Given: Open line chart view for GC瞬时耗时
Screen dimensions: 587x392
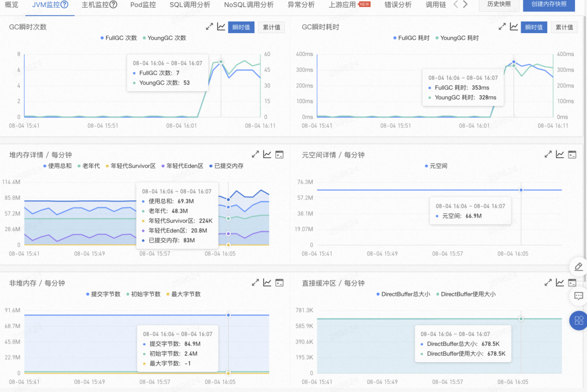Looking at the screenshot, I should point(514,27).
